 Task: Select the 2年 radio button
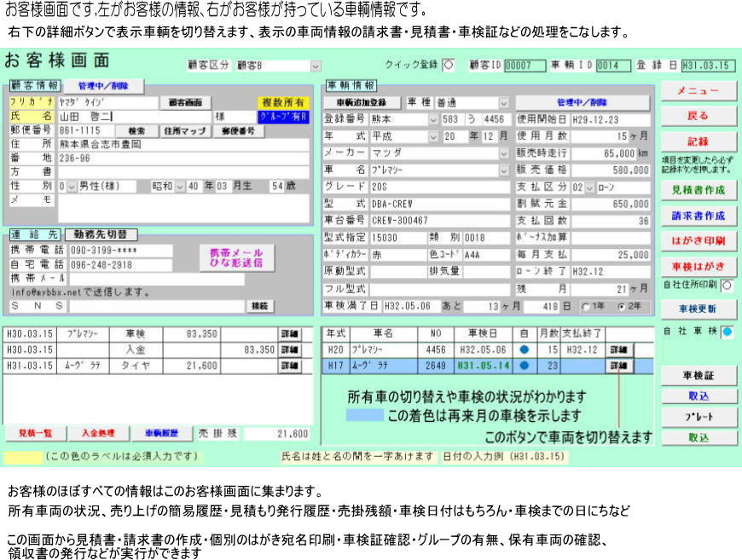coord(622,307)
